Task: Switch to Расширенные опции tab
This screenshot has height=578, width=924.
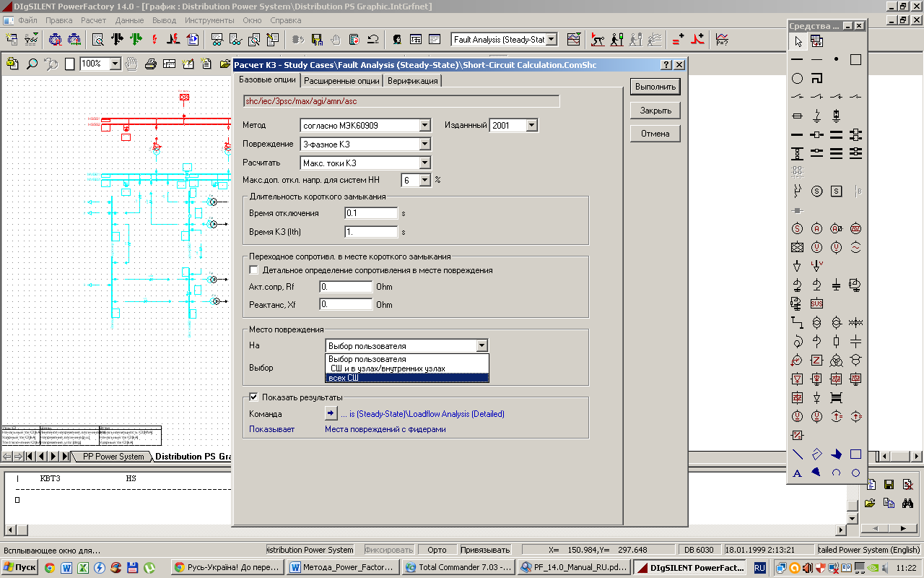Action: pyautogui.click(x=341, y=81)
